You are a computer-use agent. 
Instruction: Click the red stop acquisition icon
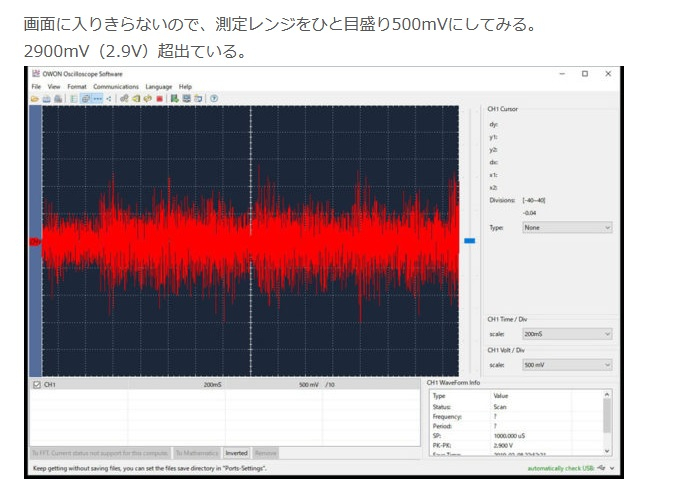(160, 98)
